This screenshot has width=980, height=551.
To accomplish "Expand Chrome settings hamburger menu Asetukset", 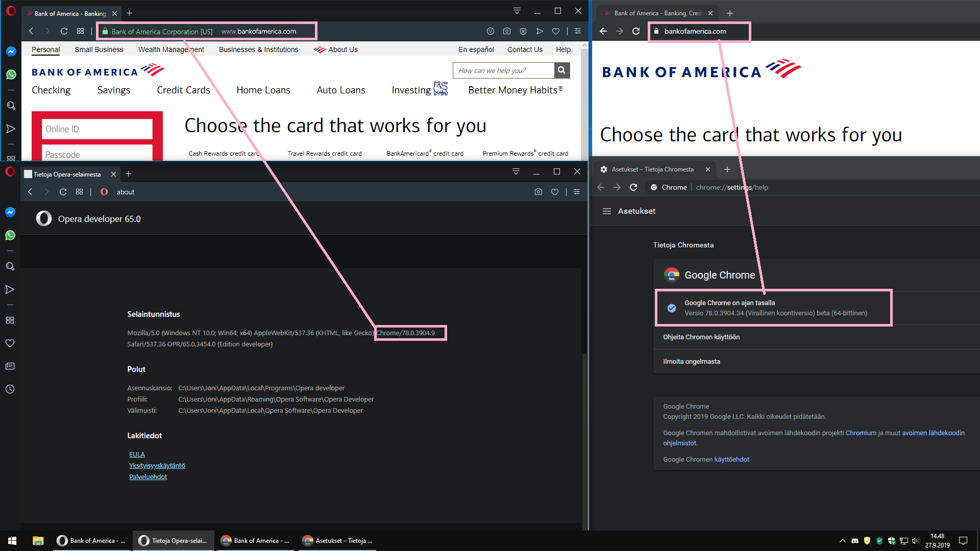I will (x=607, y=211).
